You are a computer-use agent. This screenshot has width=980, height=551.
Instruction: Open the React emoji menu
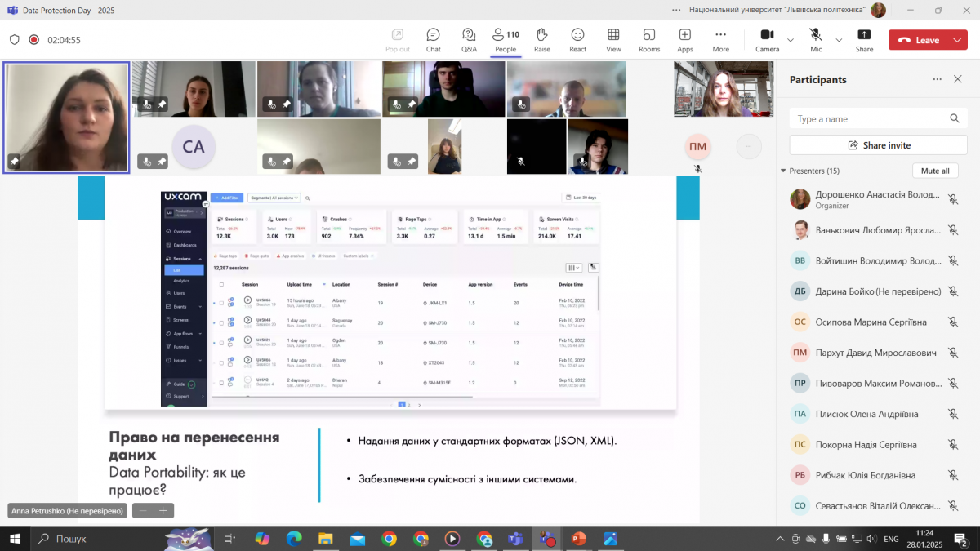tap(577, 39)
